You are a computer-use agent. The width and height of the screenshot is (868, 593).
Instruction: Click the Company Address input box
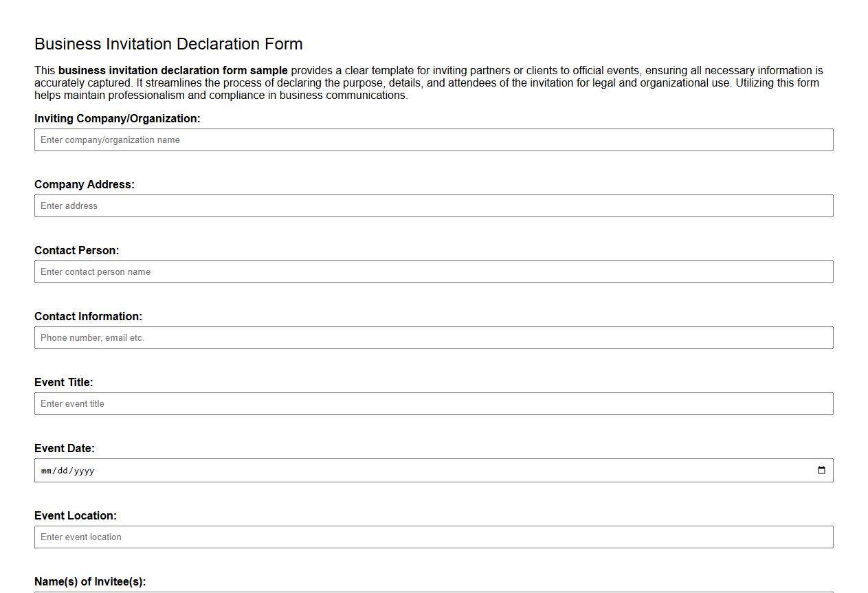pos(433,205)
